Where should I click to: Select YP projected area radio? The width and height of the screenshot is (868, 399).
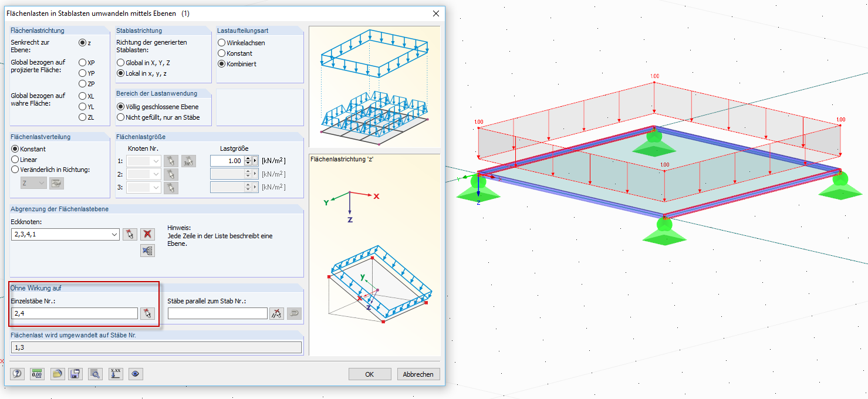82,73
